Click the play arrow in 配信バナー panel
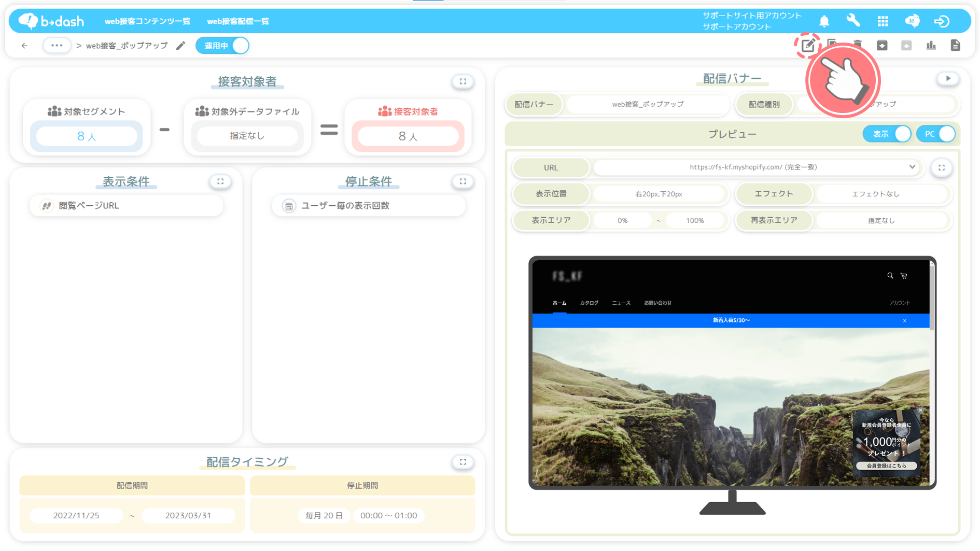Screen dimensions: 980x551 948,78
